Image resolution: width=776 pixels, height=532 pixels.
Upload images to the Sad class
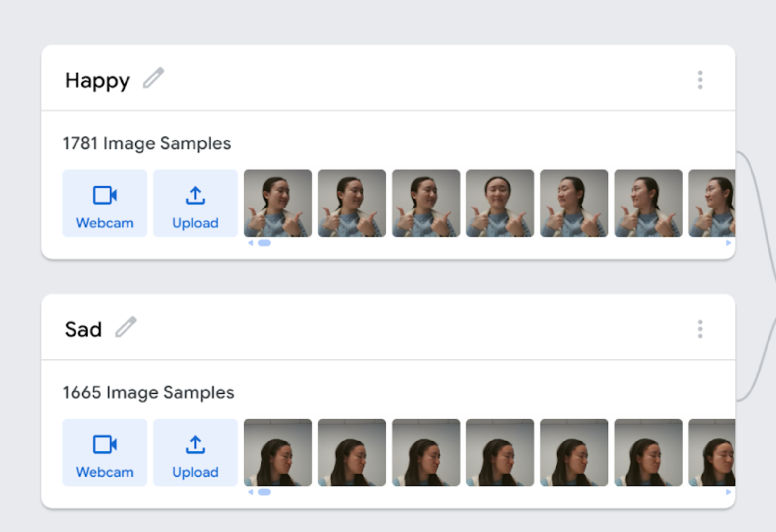[195, 452]
